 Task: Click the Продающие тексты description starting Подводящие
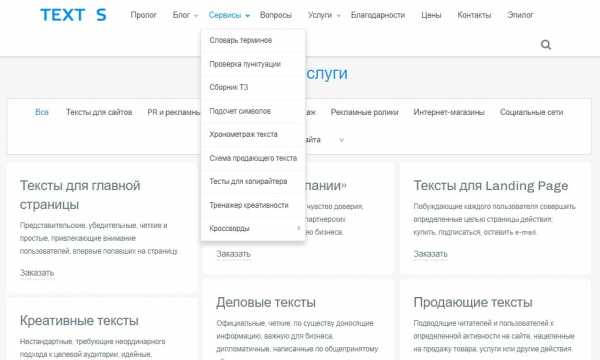494,336
